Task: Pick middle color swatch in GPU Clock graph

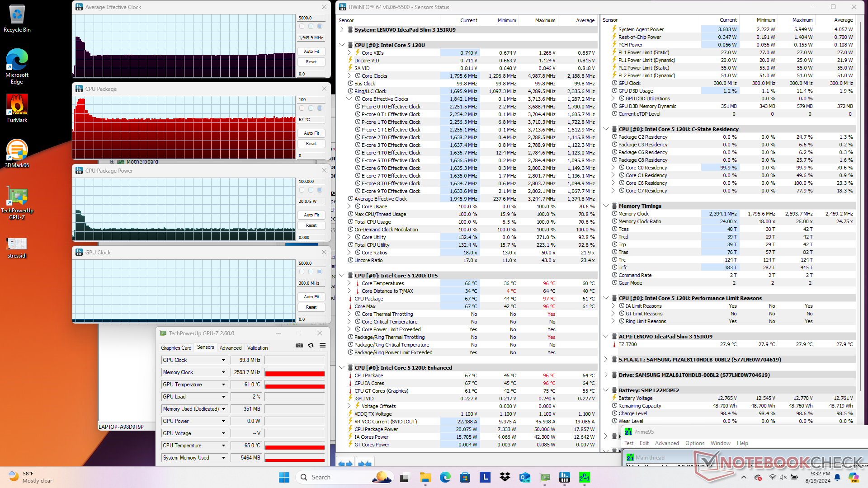Action: [x=311, y=272]
